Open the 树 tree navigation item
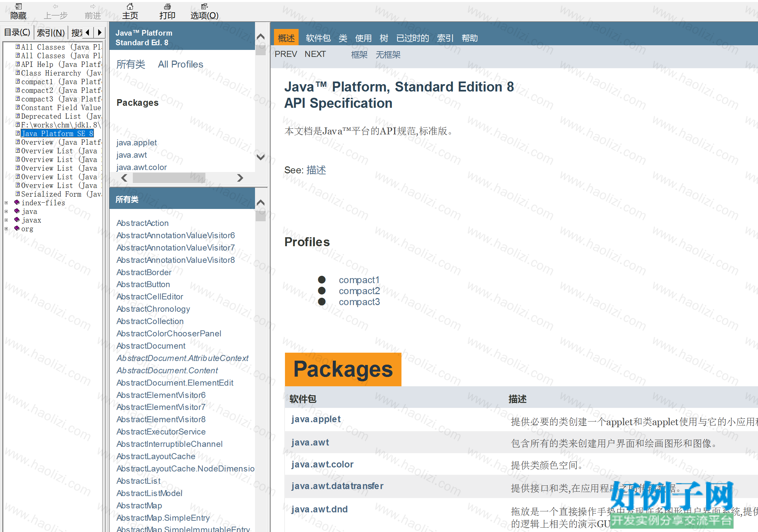This screenshot has width=758, height=532. pos(384,38)
